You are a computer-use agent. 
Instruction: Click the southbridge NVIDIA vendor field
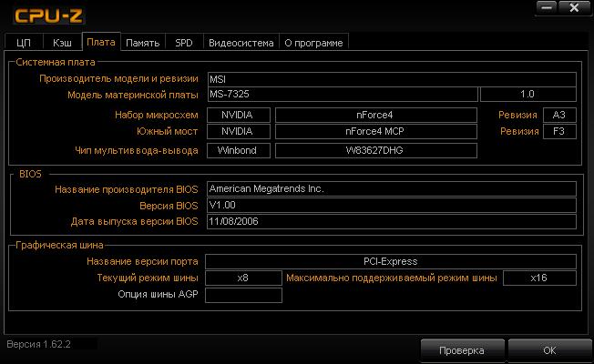pos(239,131)
